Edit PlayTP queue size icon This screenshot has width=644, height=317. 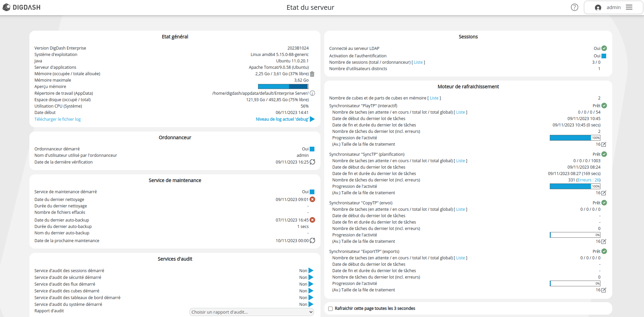point(604,145)
